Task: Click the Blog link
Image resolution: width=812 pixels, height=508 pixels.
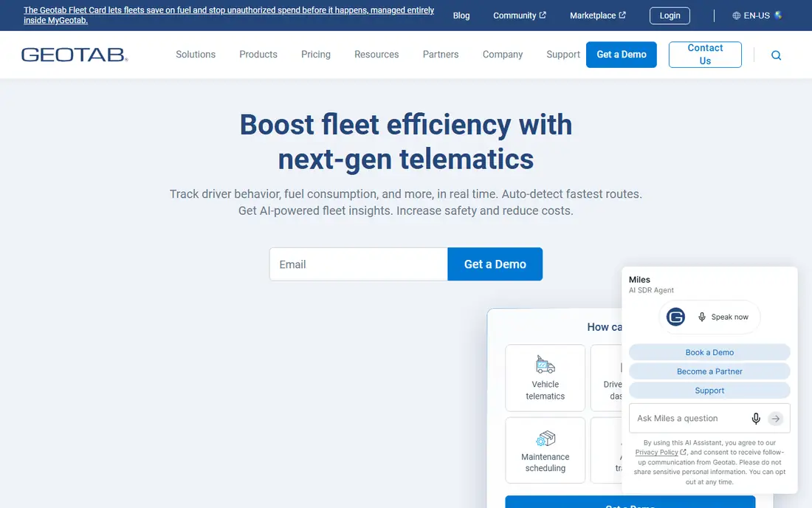Action: click(461, 16)
